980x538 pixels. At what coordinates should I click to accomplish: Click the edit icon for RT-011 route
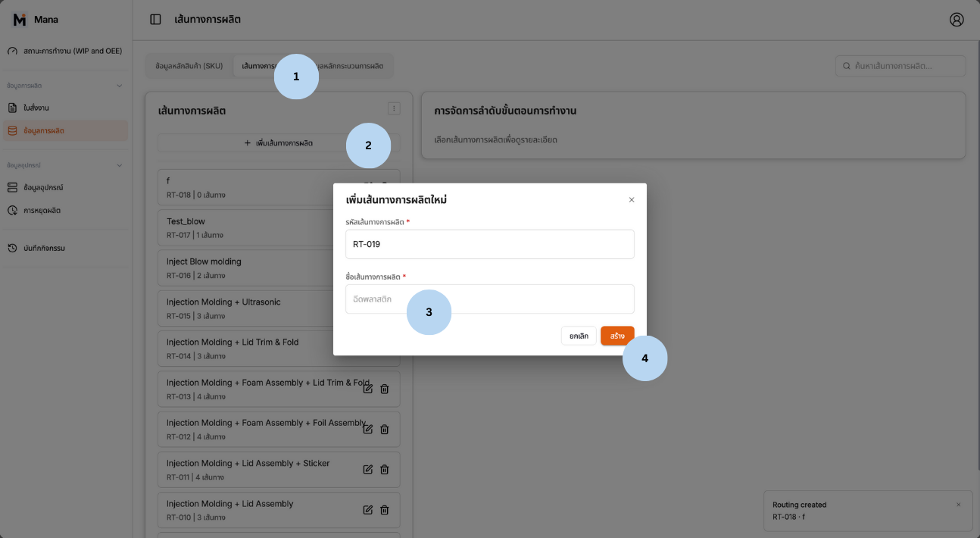[x=368, y=469]
